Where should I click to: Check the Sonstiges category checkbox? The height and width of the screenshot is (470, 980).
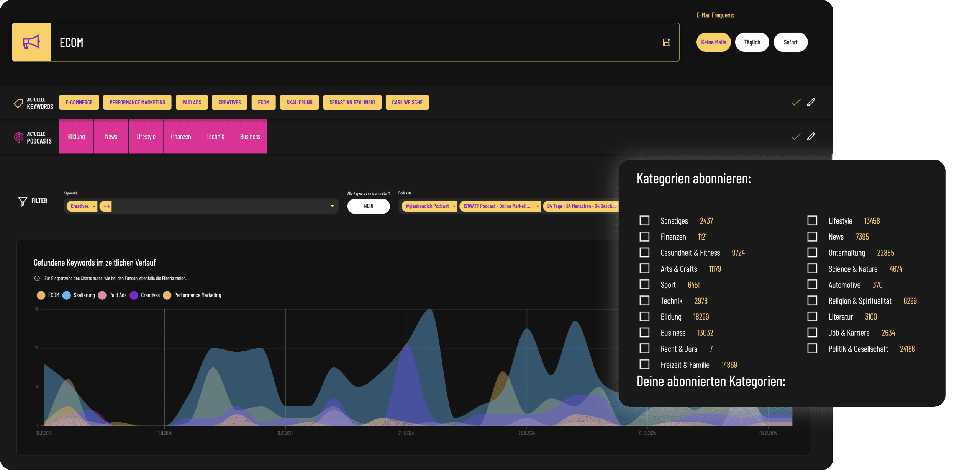coord(644,220)
